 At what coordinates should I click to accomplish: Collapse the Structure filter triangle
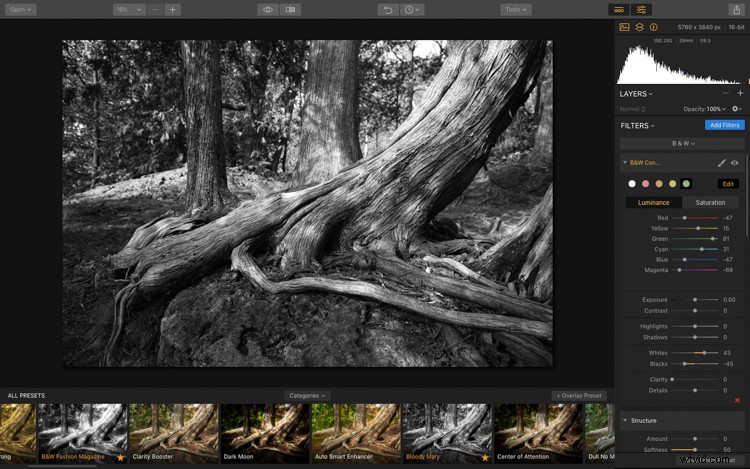click(x=625, y=420)
